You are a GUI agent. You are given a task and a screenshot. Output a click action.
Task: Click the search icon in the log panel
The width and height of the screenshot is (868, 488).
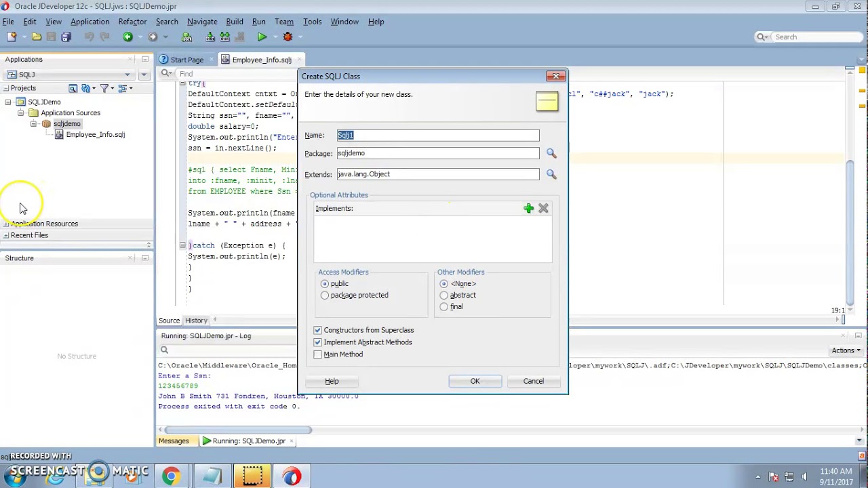[164, 350]
